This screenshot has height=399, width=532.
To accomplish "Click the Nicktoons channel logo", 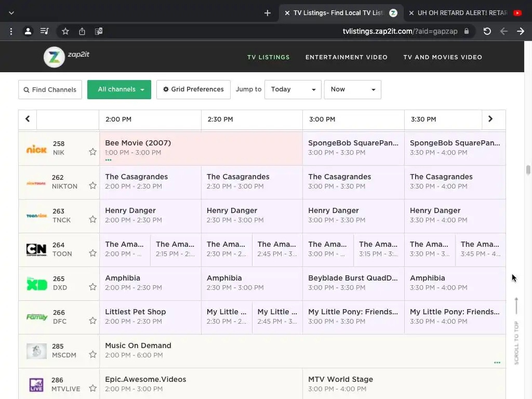I will coord(36,183).
